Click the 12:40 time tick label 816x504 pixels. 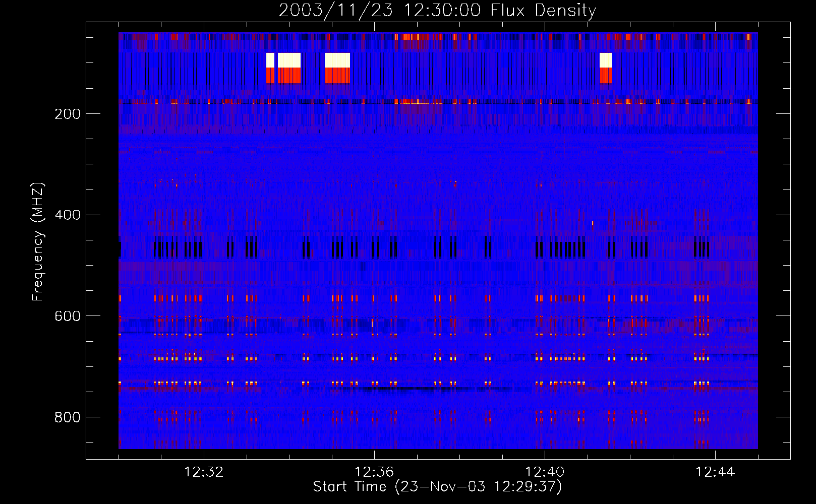(545, 472)
